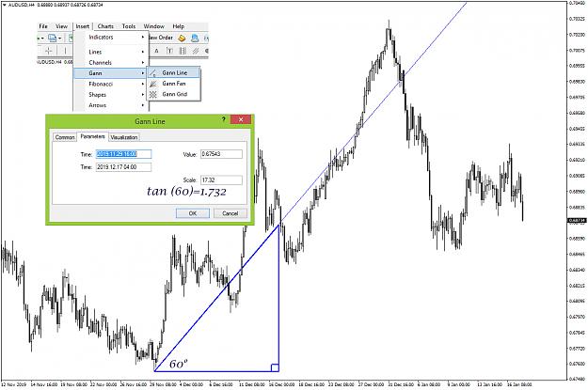Select the text label 'T' tool
This screenshot has width=588, height=390.
click(x=170, y=51)
